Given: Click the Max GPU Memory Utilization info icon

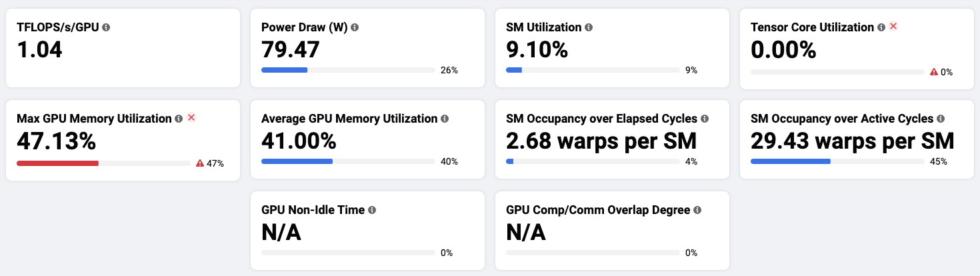Looking at the screenshot, I should pos(179,119).
